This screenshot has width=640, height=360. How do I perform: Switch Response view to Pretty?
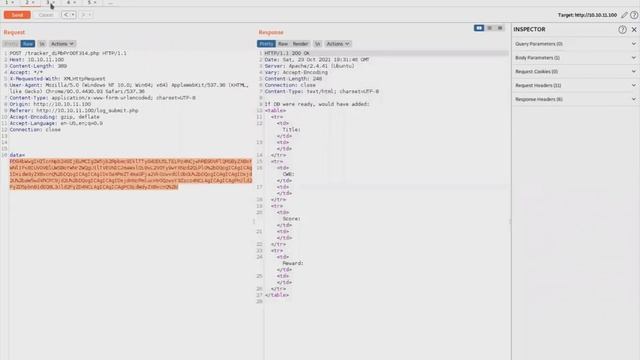click(266, 44)
